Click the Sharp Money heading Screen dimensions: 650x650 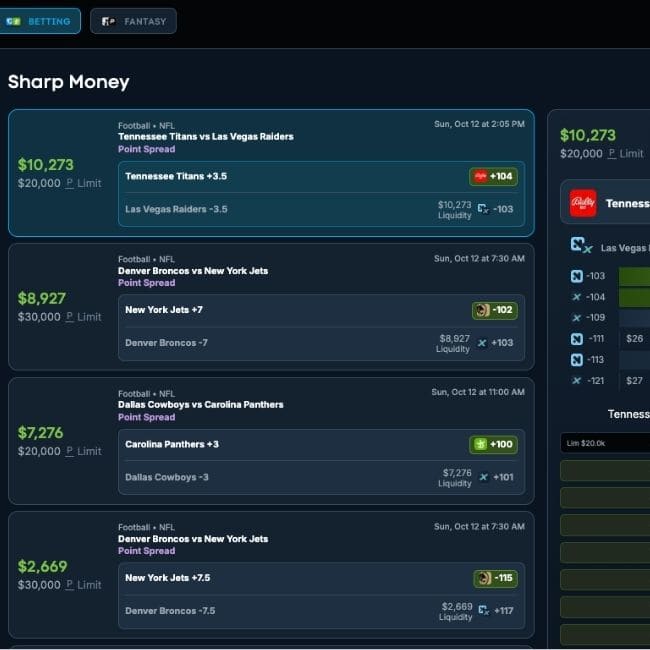pyautogui.click(x=68, y=82)
